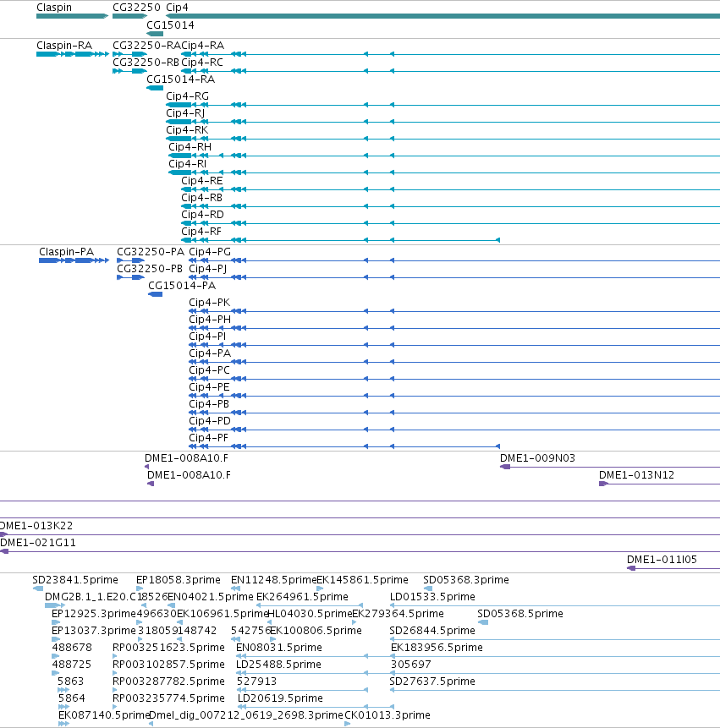The height and width of the screenshot is (728, 720).
Task: Select the Cip4-PD protein label
Action: [210, 420]
